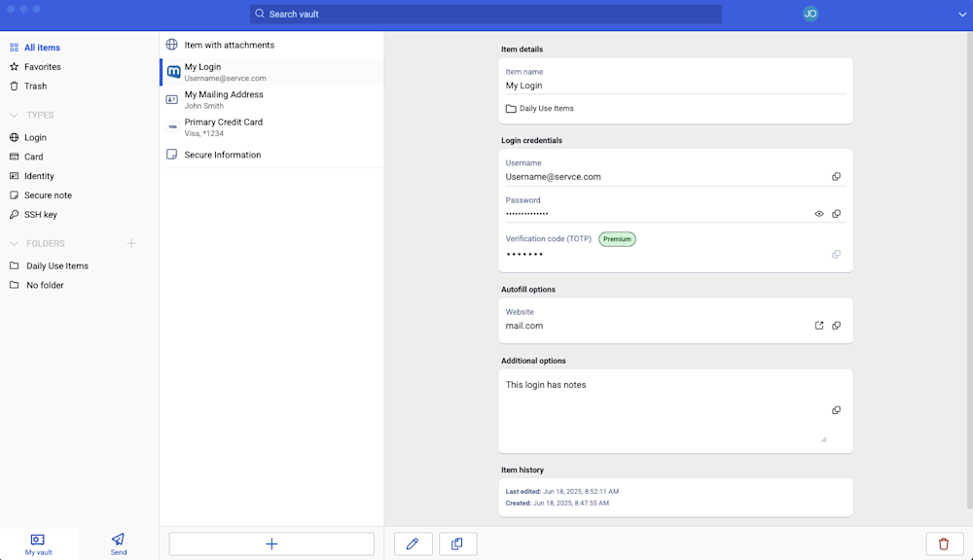Copy the website URI with the copy icon
Screen dimensions: 973x560
[x=836, y=326]
